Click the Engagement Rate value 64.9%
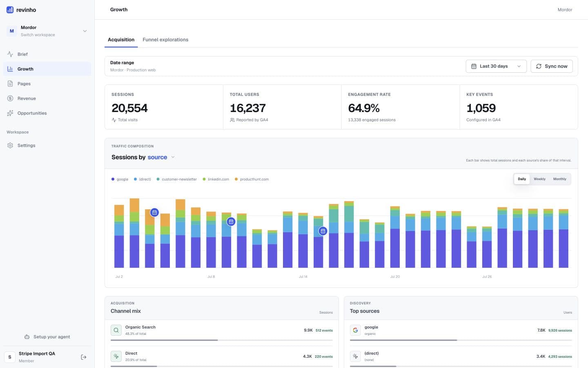 pos(364,108)
